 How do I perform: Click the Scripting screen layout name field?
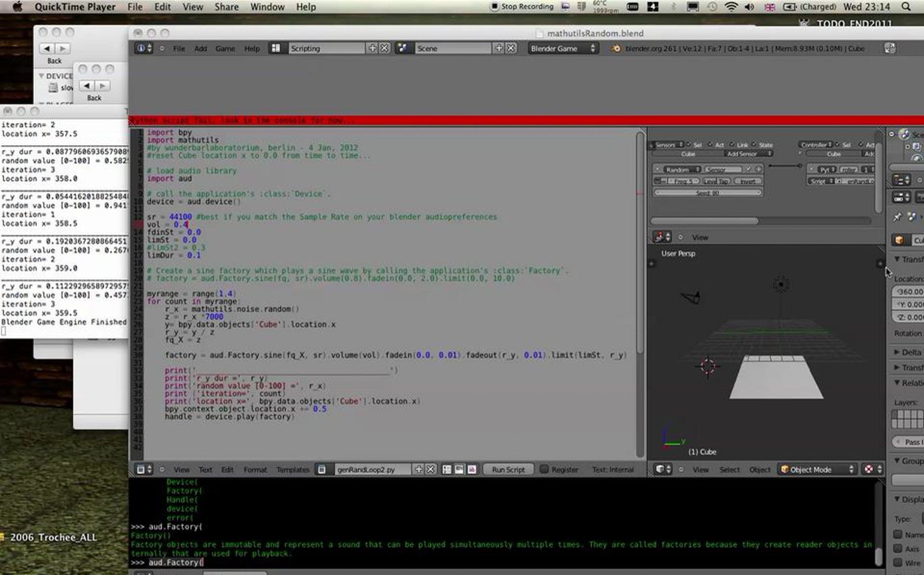[x=326, y=48]
